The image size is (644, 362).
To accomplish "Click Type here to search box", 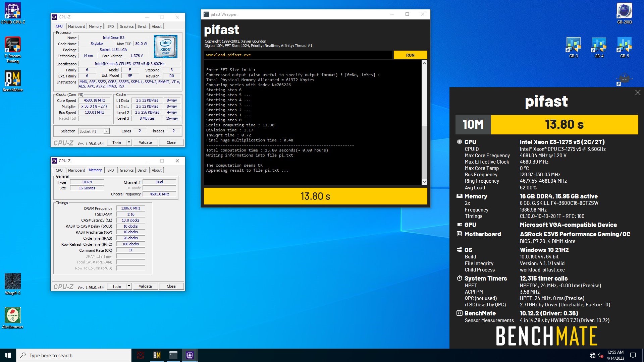I will [x=74, y=355].
